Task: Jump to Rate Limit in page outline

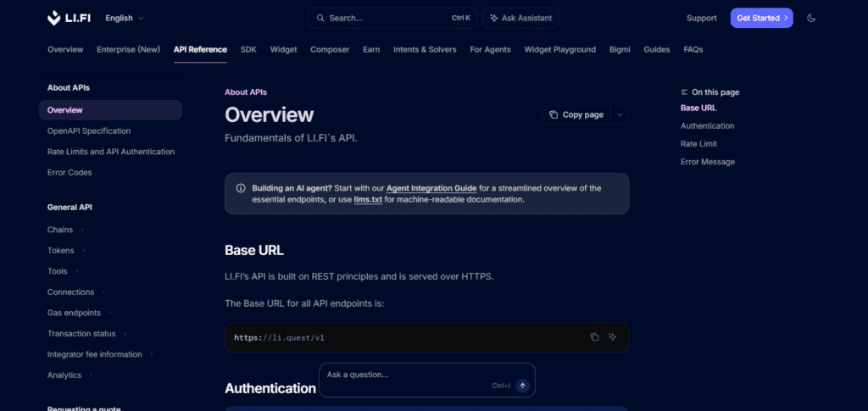Action: (698, 144)
